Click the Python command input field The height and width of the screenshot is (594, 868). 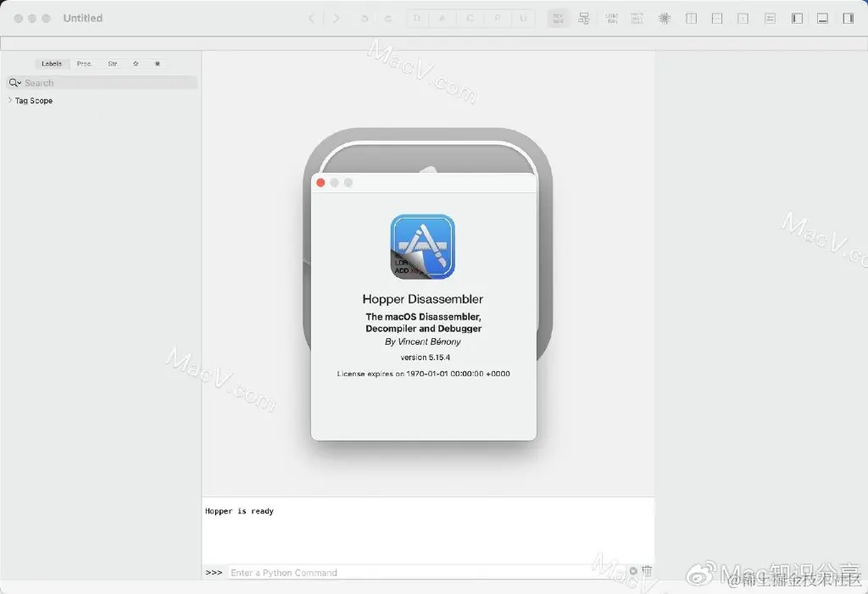click(x=427, y=573)
